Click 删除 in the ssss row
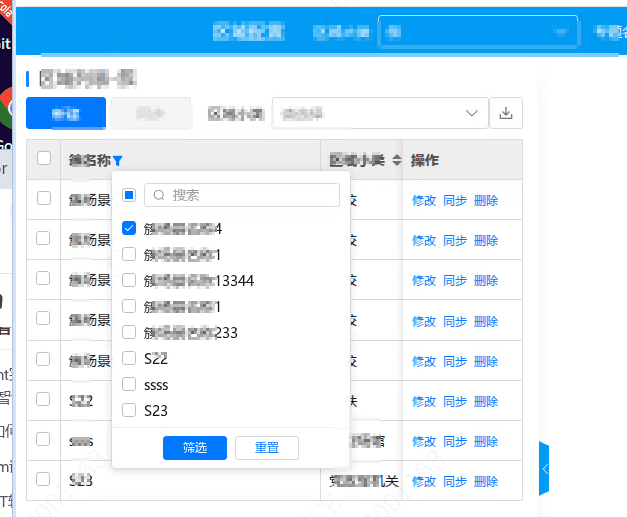 click(x=486, y=441)
